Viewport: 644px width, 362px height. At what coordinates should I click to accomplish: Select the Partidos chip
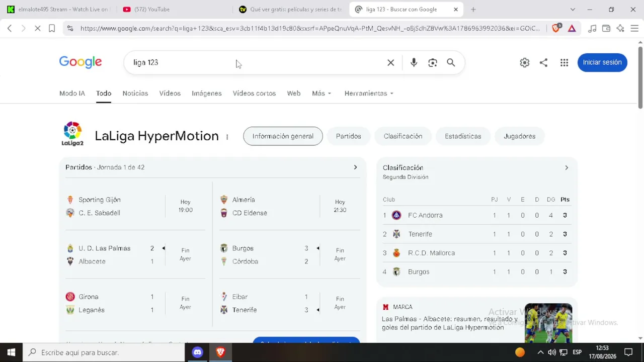(x=349, y=136)
